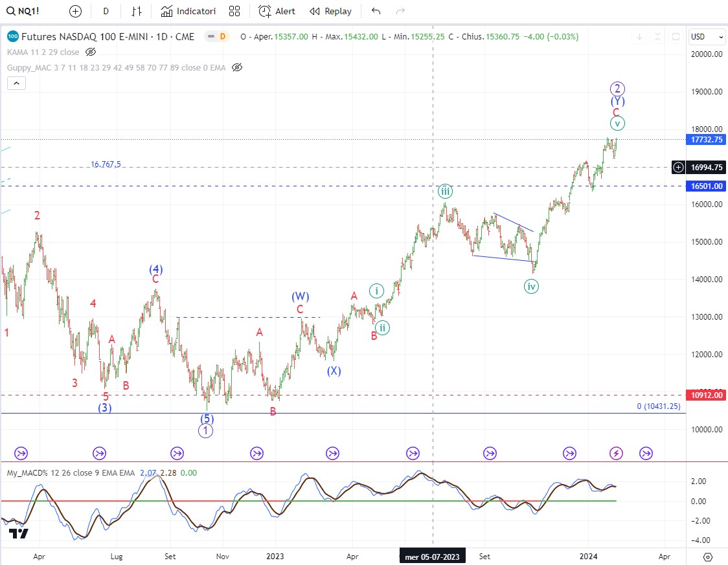This screenshot has height=565, width=728.
Task: Click the faded down-arrow pane button
Action: [x=639, y=37]
